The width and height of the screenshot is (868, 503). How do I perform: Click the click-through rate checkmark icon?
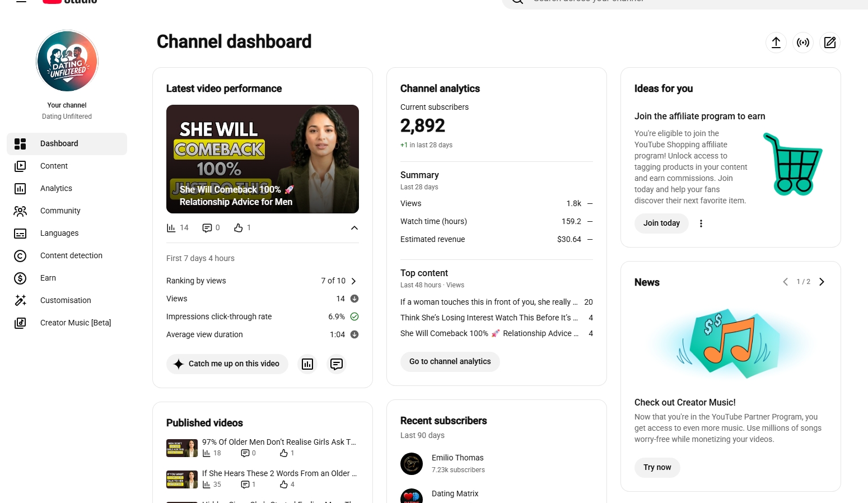click(354, 316)
